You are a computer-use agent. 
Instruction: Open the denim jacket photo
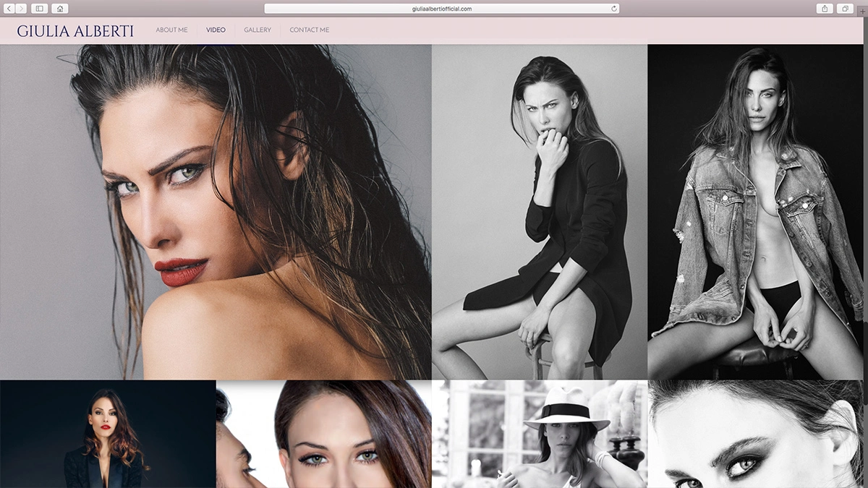tap(754, 212)
